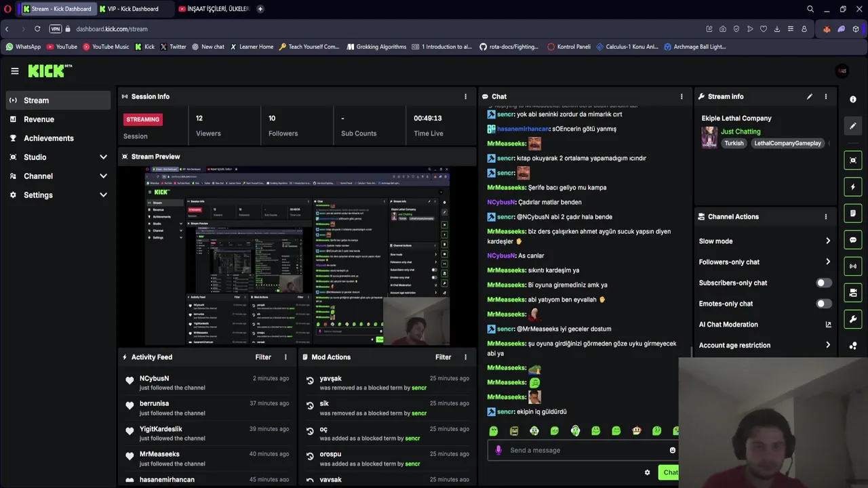Toggle Emotes-only chat
The image size is (868, 488).
point(823,304)
